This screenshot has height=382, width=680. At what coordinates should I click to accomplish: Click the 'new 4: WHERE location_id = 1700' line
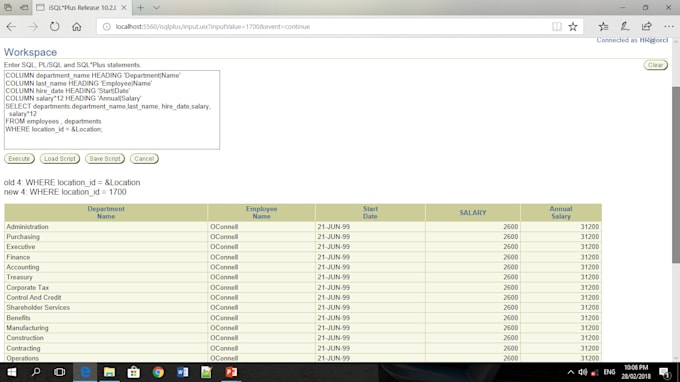tap(65, 192)
